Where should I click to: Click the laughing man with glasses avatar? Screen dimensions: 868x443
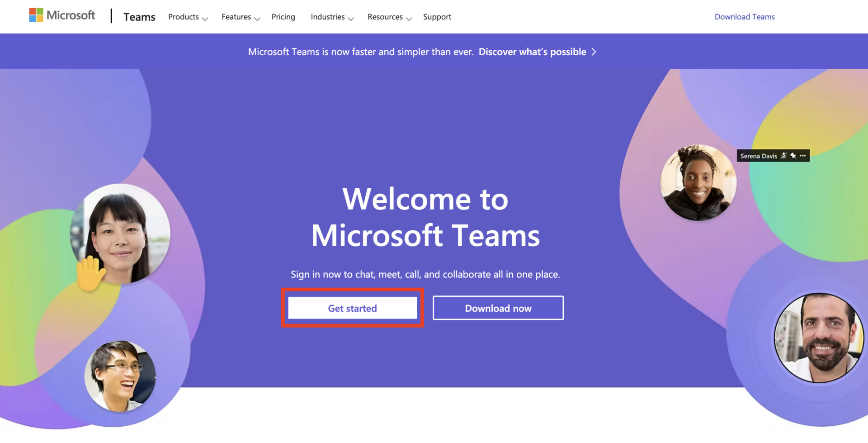[120, 376]
